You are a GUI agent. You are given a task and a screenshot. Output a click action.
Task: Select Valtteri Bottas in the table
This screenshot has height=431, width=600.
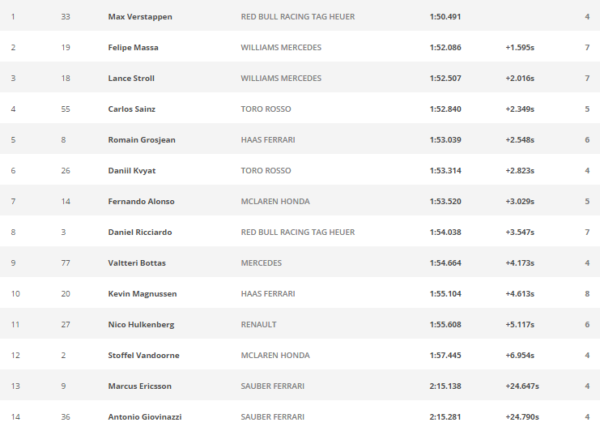137,263
